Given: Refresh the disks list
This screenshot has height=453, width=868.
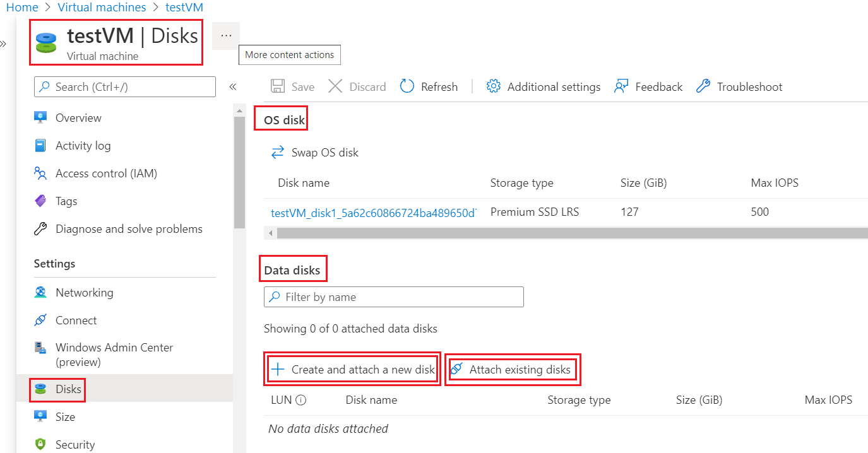Looking at the screenshot, I should [x=429, y=87].
